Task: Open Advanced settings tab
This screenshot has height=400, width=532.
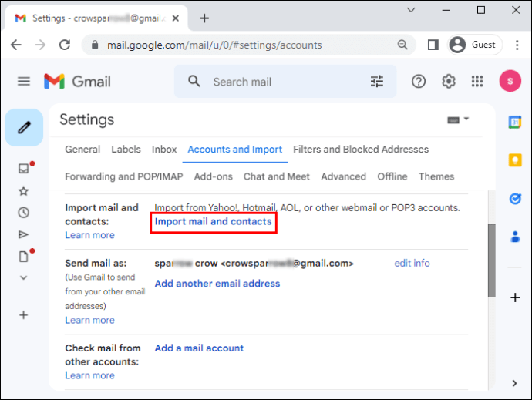Action: click(343, 176)
